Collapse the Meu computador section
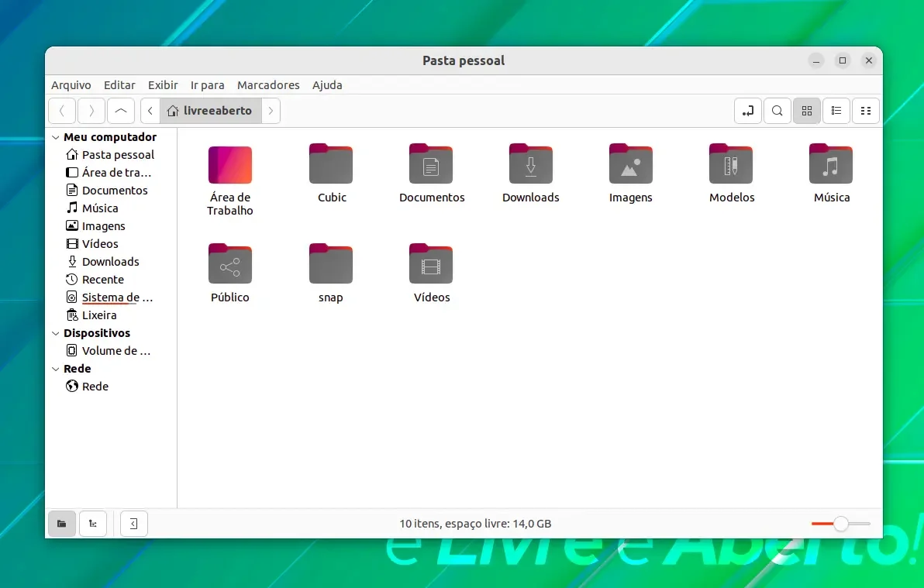 point(56,137)
